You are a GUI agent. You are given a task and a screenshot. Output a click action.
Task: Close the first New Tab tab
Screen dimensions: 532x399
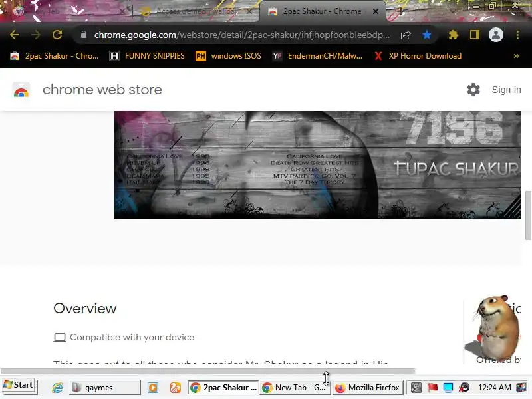[122, 11]
